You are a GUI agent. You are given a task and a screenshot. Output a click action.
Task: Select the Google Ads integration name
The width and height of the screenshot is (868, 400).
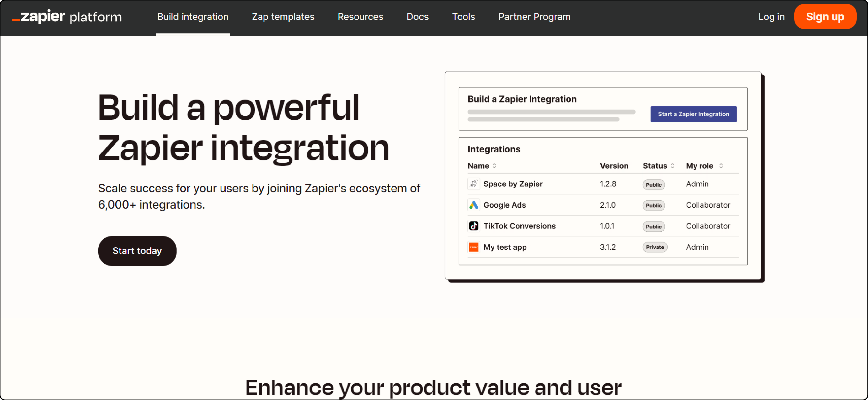504,205
